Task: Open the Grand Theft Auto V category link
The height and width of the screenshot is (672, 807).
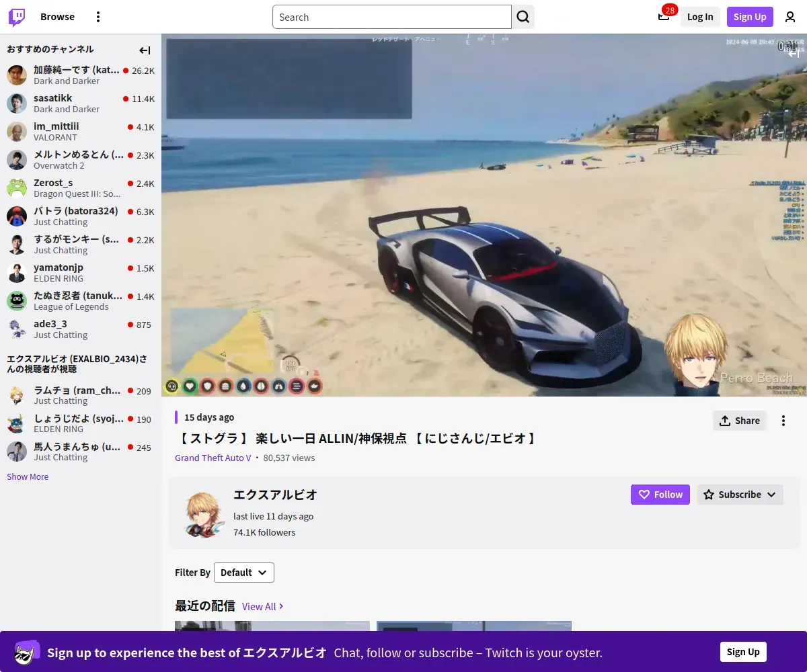Action: [x=213, y=458]
